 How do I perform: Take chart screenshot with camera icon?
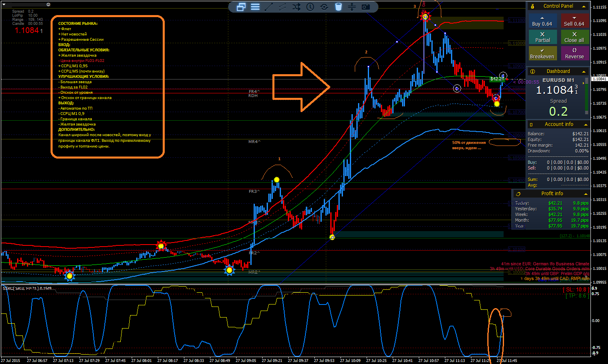[x=366, y=7]
